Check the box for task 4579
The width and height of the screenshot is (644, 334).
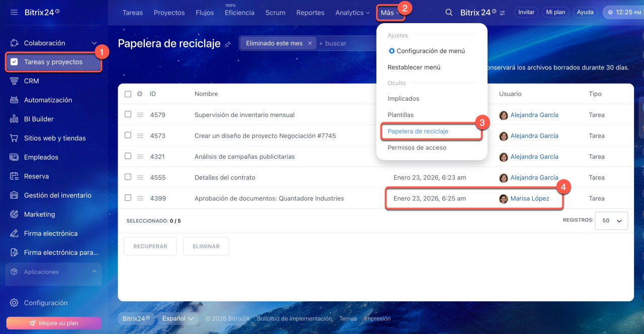click(128, 114)
